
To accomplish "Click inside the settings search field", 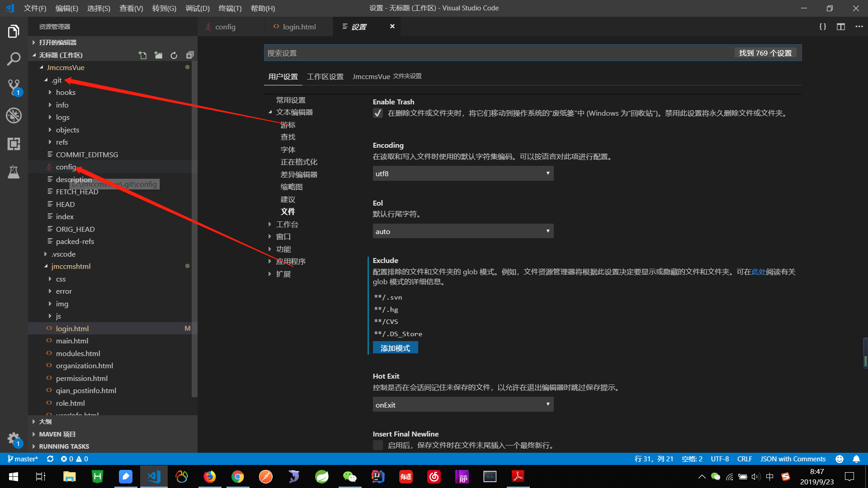I will 452,52.
